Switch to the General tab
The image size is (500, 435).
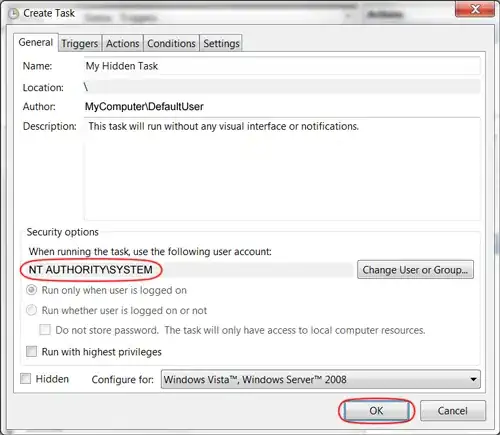tap(36, 42)
